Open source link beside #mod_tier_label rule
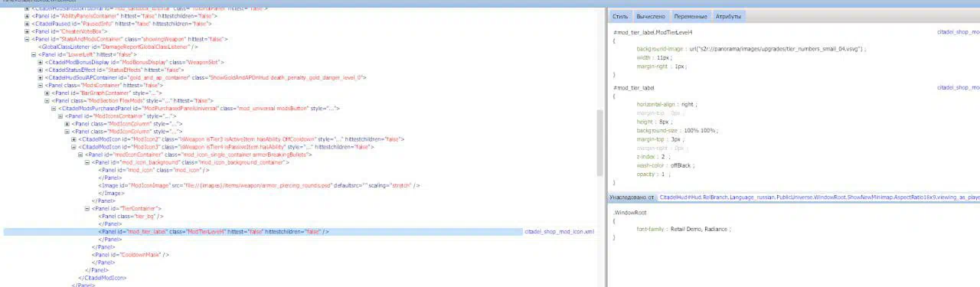 [959, 88]
